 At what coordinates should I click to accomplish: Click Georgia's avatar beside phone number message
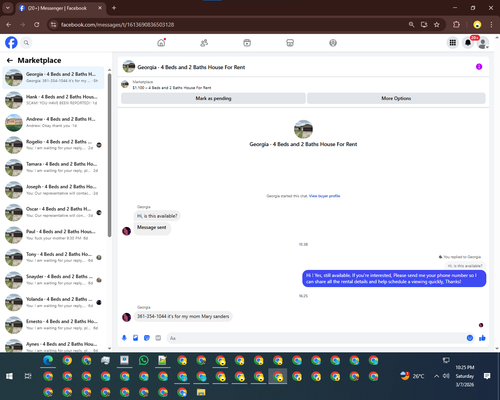(x=126, y=317)
